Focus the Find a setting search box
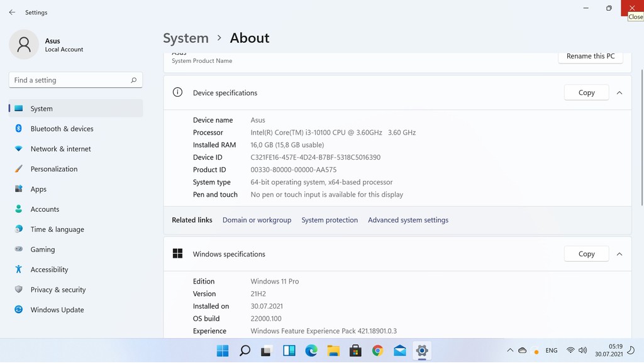The height and width of the screenshot is (364, 644). coord(75,80)
